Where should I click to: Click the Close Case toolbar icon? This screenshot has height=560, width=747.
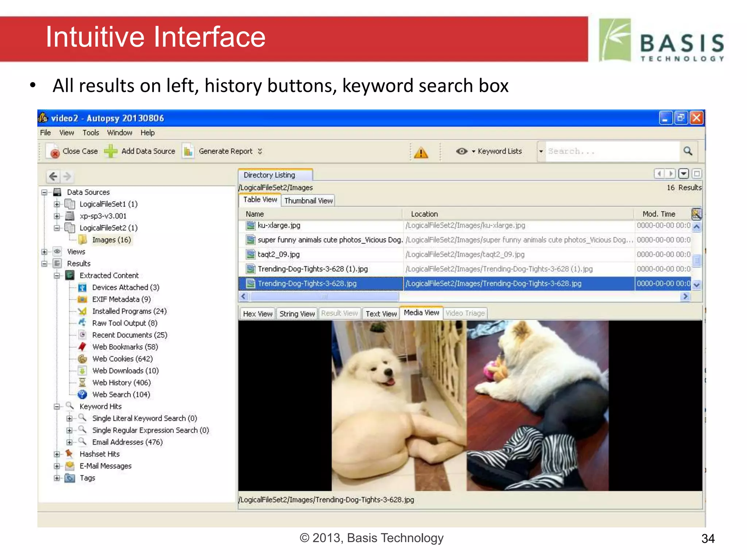tap(53, 151)
